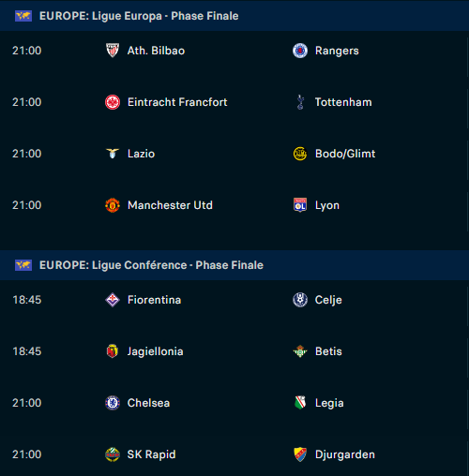Select the Legia team name

tap(329, 403)
